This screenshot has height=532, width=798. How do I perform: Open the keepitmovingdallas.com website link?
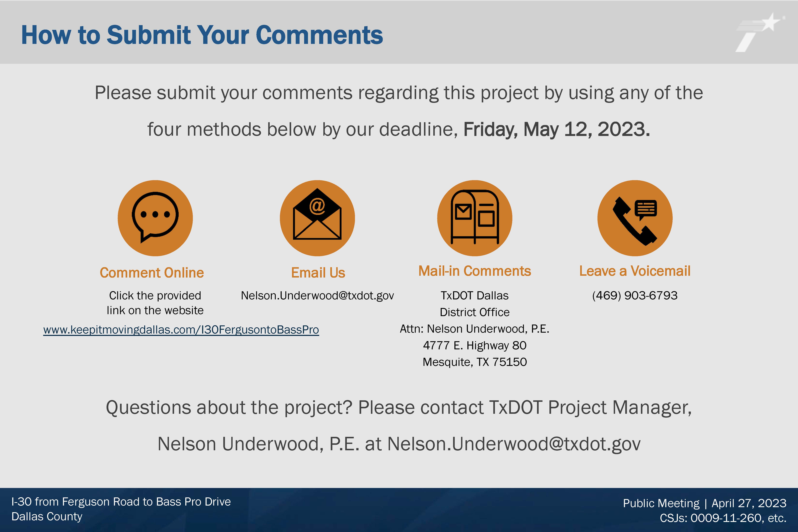[181, 330]
